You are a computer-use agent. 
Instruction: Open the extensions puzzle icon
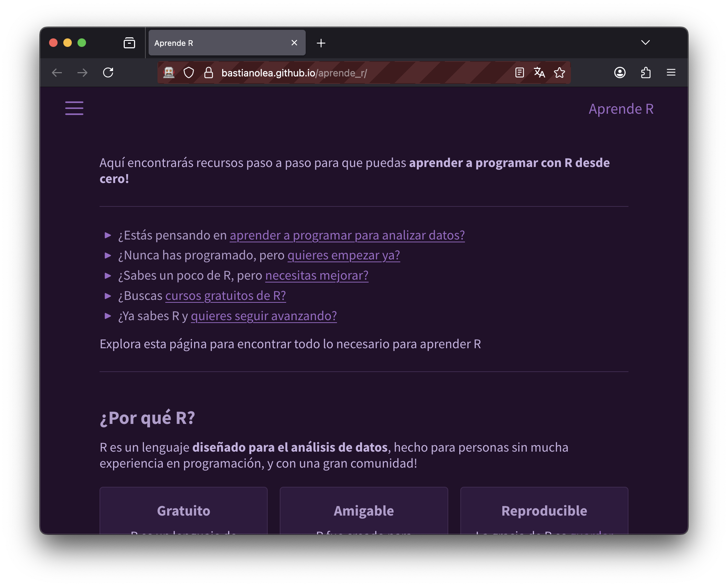[646, 73]
